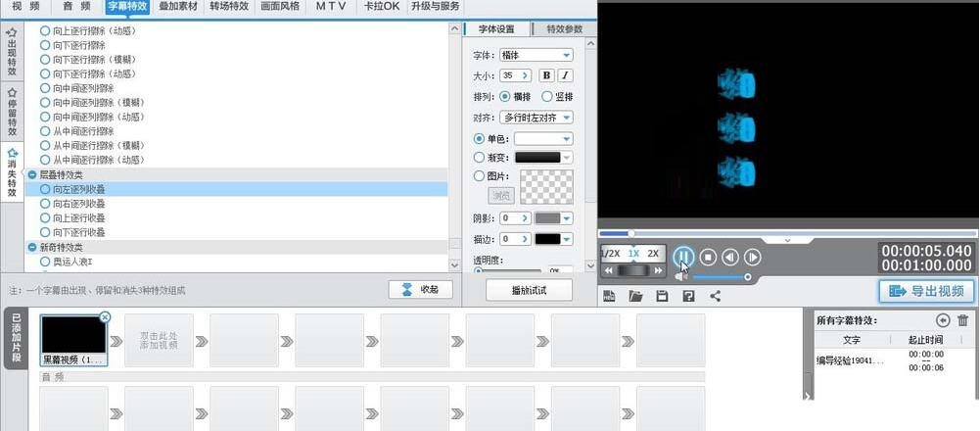Open the 渐变 gradient dropdown
Viewport: 980px width, 431px height.
point(566,158)
